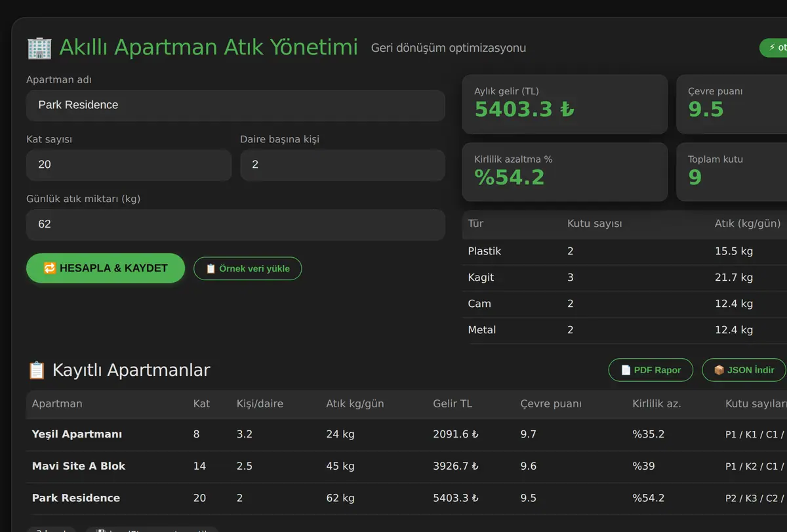The width and height of the screenshot is (787, 532).
Task: Click the 62 kg waste cell
Action: point(340,498)
